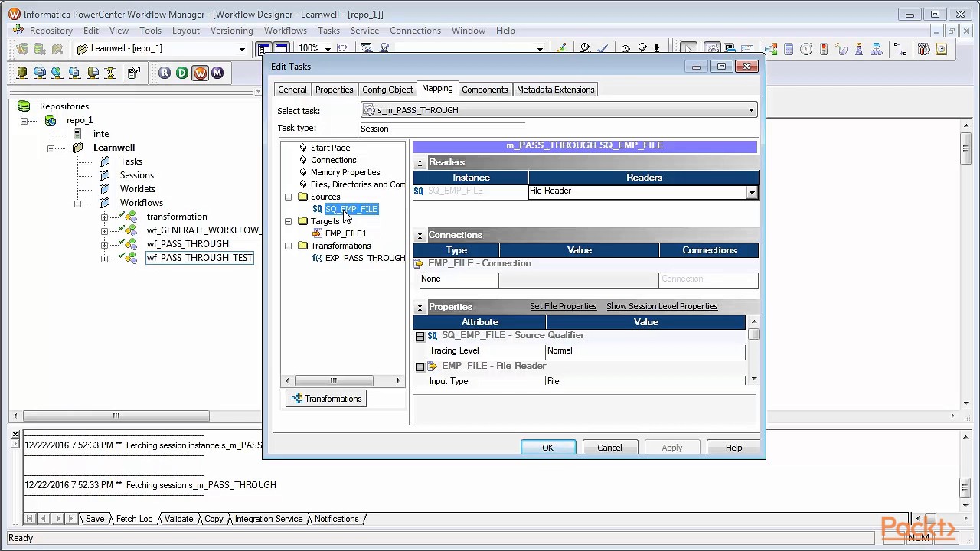The height and width of the screenshot is (551, 980).
Task: Open the Learnwell repository folder dropdown
Action: coord(242,49)
